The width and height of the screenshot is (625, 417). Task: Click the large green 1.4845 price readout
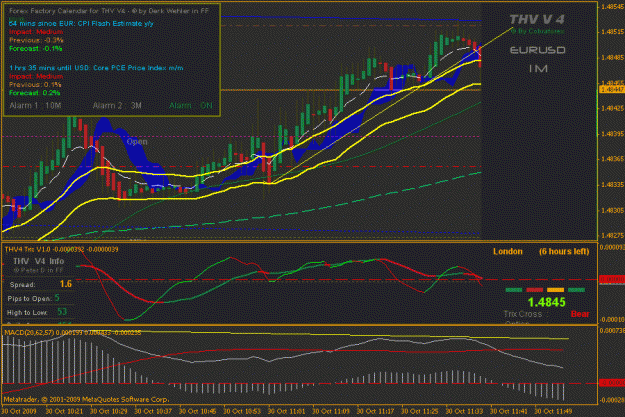pyautogui.click(x=546, y=303)
